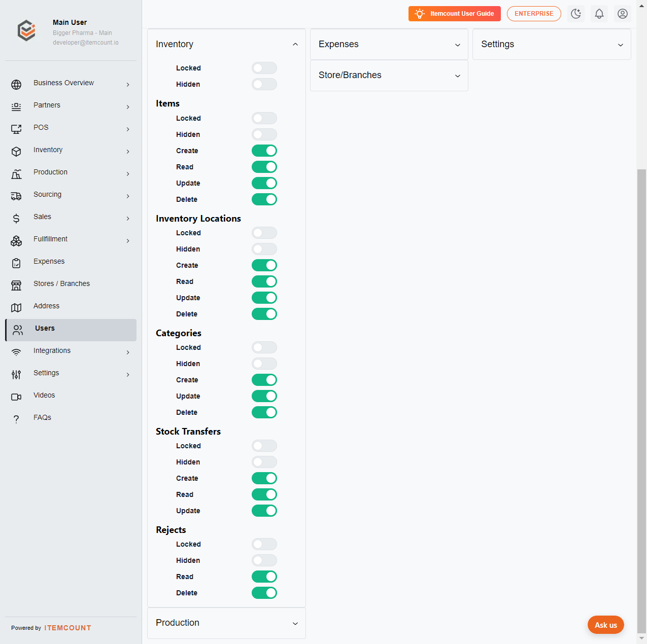Toggle Hidden switch under Items
The height and width of the screenshot is (644, 647).
pos(264,134)
